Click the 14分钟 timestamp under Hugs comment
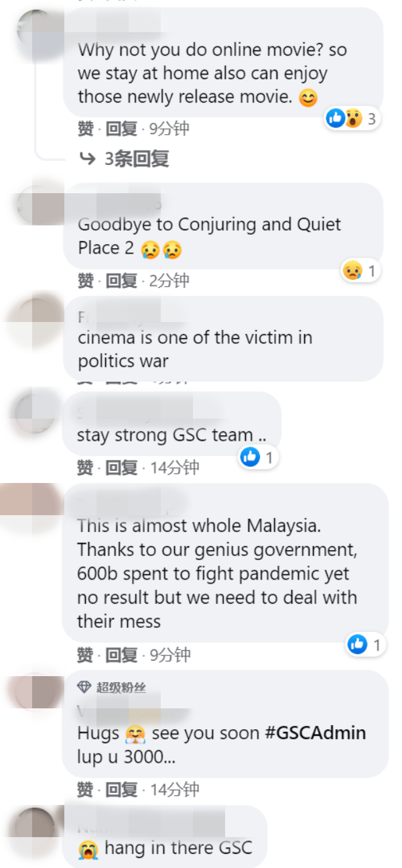 point(174,790)
